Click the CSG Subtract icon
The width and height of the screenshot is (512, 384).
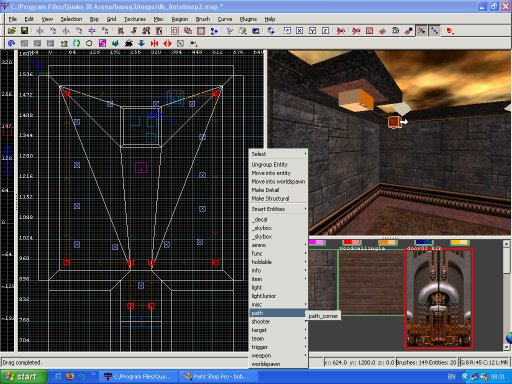point(175,31)
